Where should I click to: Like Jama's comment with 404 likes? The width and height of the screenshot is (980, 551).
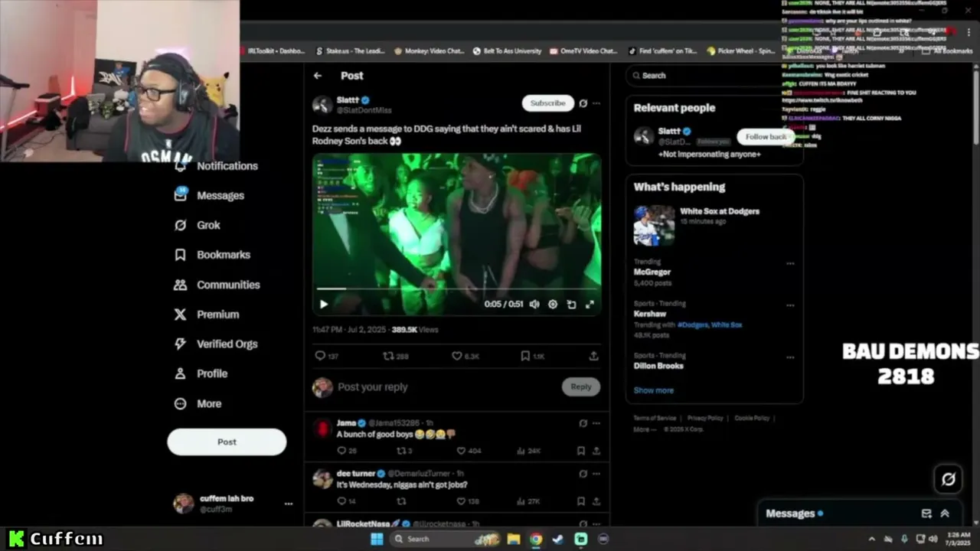[469, 452]
